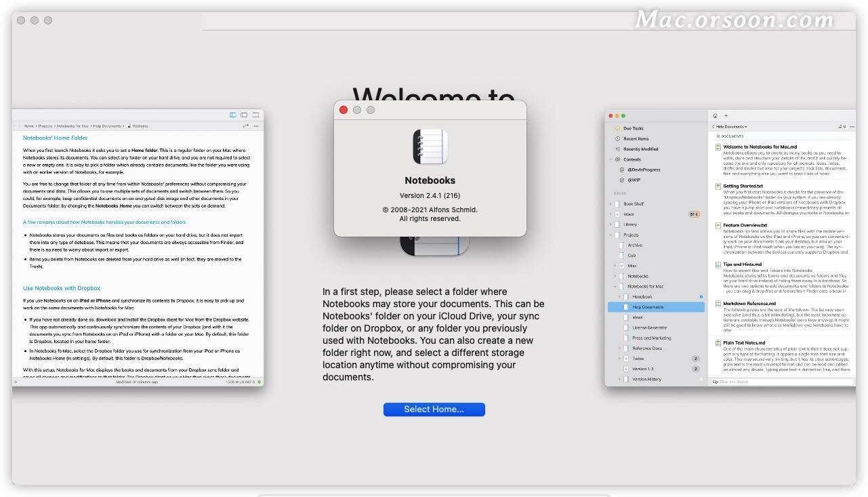868x497 pixels.
Task: Click Due Tasks in the right preview sidebar
Action: click(634, 128)
